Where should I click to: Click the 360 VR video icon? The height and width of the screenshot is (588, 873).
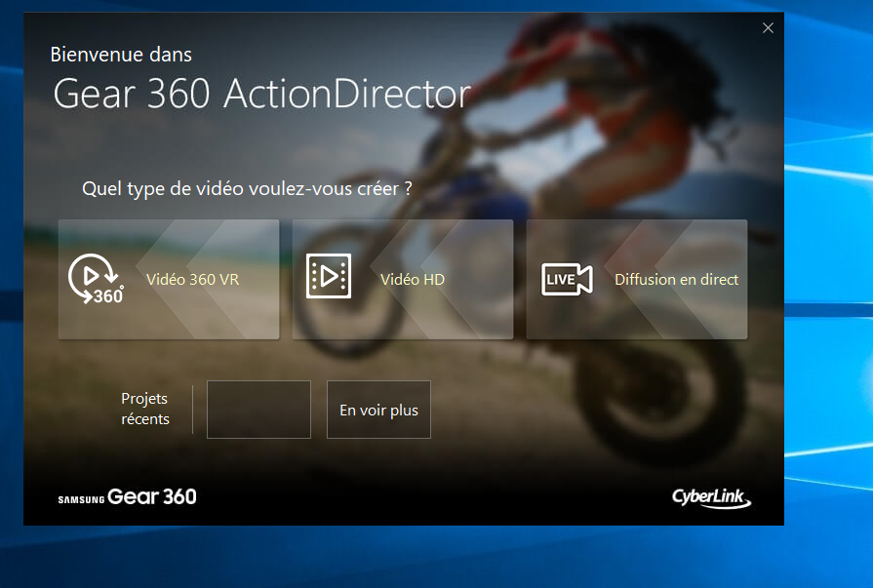[96, 279]
